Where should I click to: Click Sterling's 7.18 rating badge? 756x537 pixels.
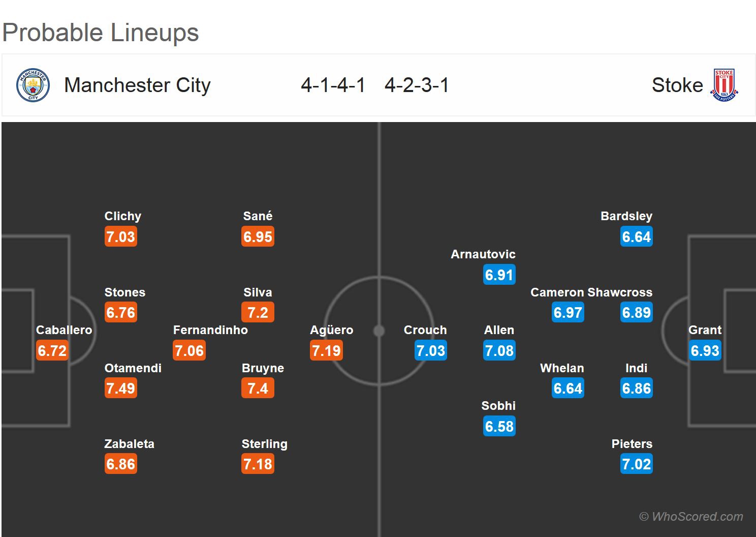tap(258, 464)
